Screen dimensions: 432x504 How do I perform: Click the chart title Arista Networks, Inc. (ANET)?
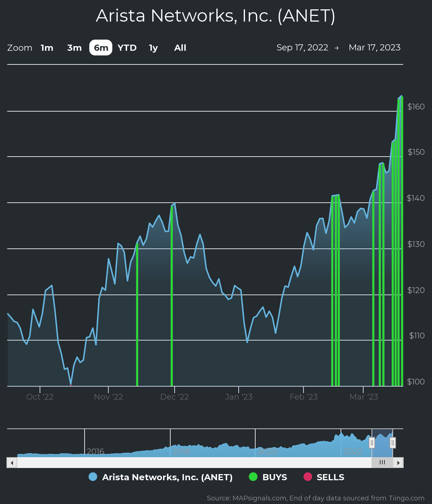216,16
